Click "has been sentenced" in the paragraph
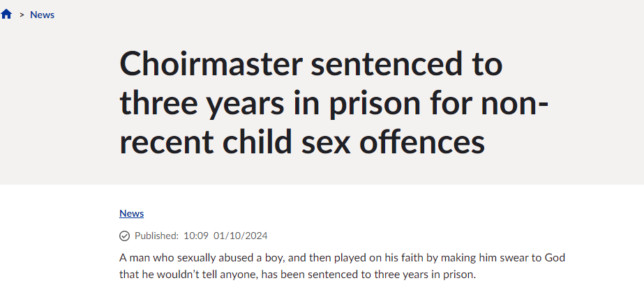Screen dimensions: 644x306 [308, 275]
